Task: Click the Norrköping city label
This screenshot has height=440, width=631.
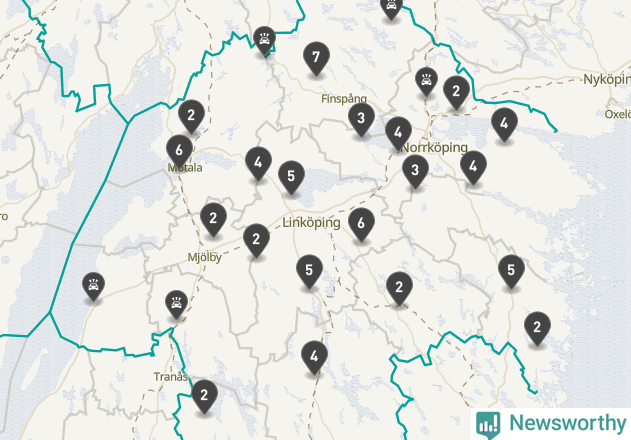Action: (435, 148)
